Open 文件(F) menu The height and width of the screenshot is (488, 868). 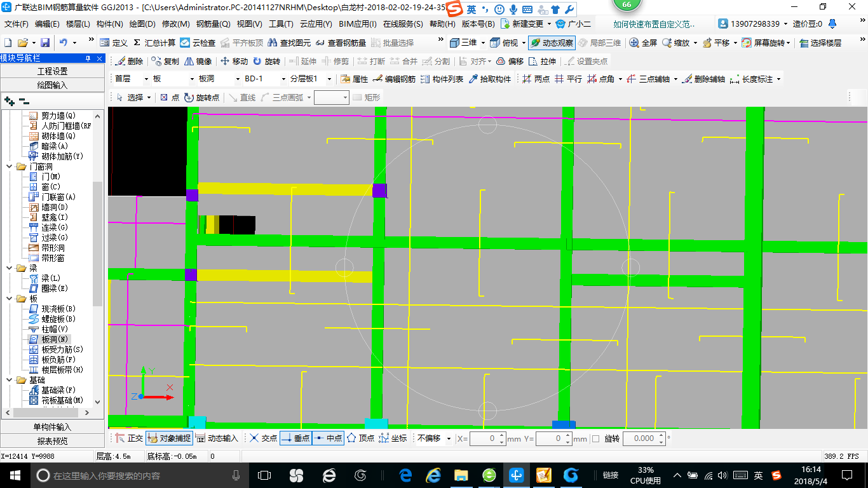tap(17, 24)
